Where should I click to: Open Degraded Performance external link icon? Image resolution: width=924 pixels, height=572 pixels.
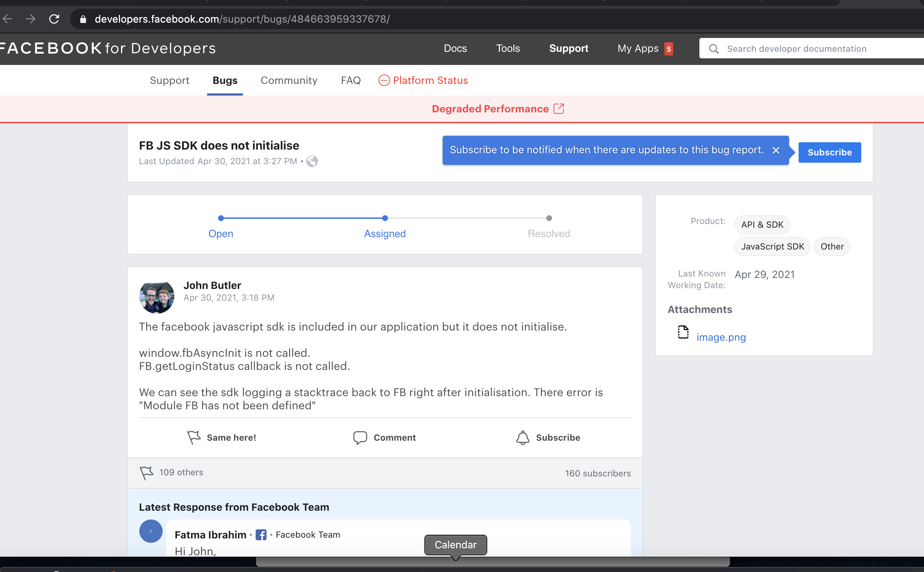(x=558, y=109)
